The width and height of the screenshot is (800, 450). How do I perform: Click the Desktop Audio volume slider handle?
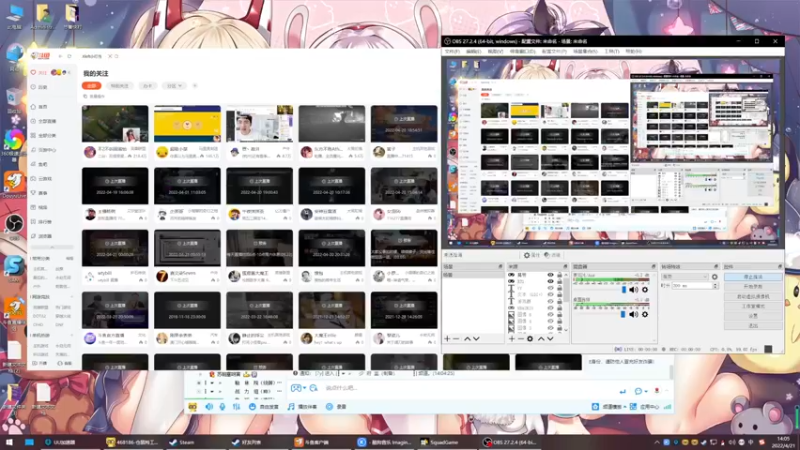click(623, 314)
